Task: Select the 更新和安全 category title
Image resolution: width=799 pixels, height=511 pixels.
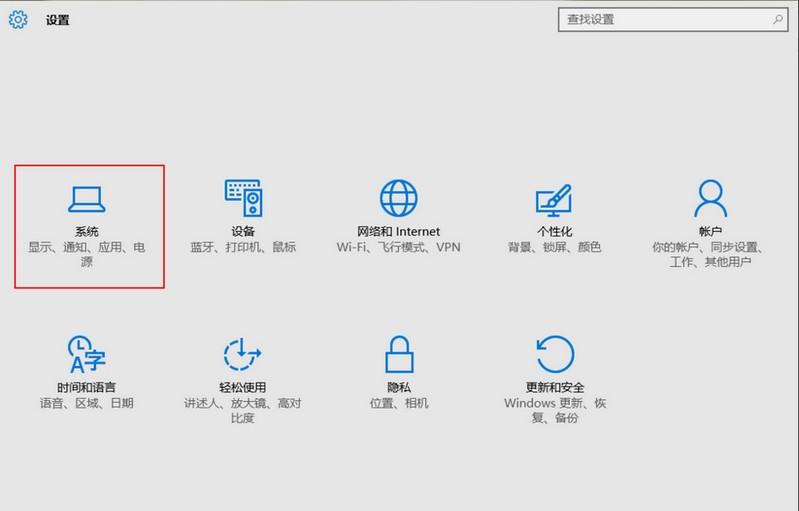Action: (x=555, y=387)
